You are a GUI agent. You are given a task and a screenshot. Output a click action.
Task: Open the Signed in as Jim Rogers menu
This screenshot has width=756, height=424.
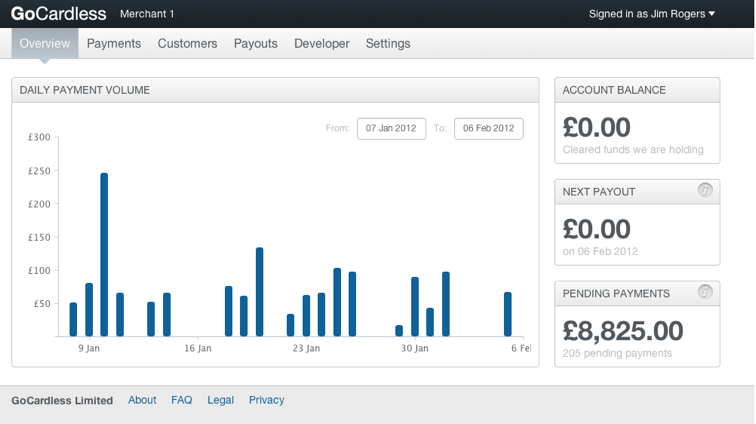pyautogui.click(x=652, y=14)
